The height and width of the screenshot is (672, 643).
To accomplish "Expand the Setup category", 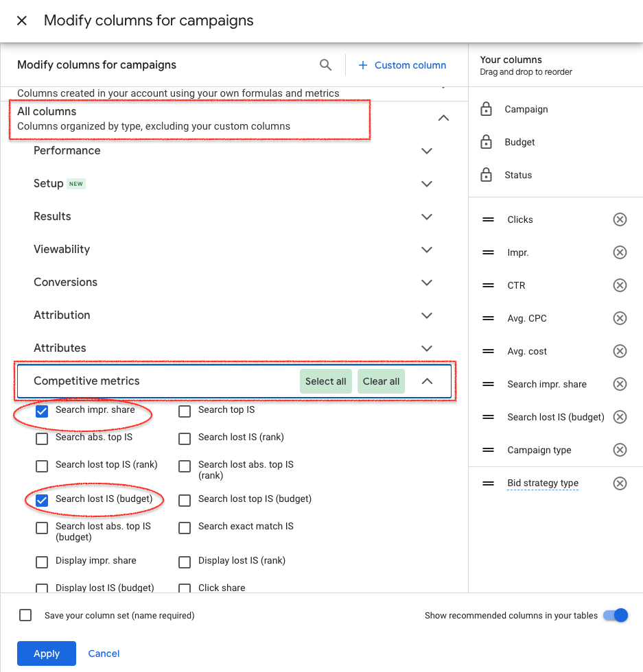I will point(426,184).
